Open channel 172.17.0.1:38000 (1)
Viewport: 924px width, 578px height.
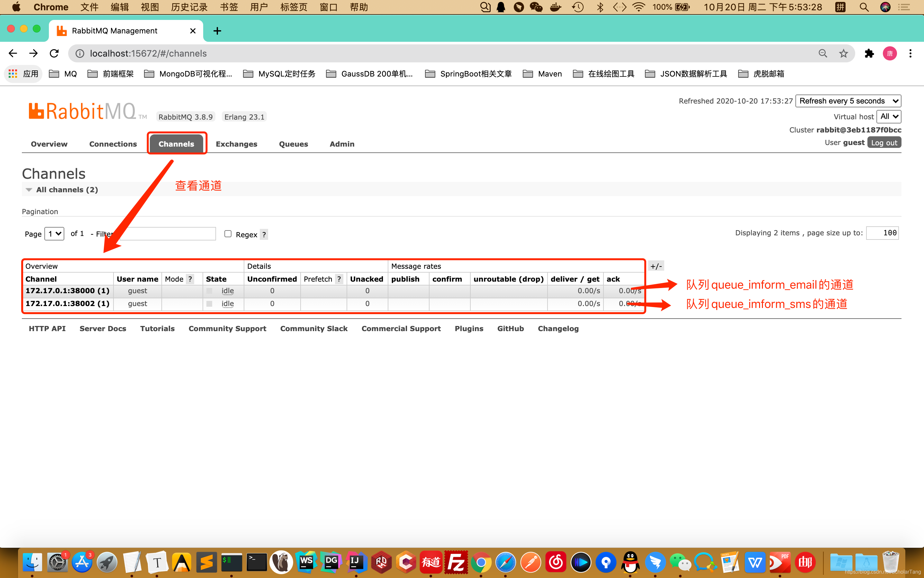pos(67,291)
